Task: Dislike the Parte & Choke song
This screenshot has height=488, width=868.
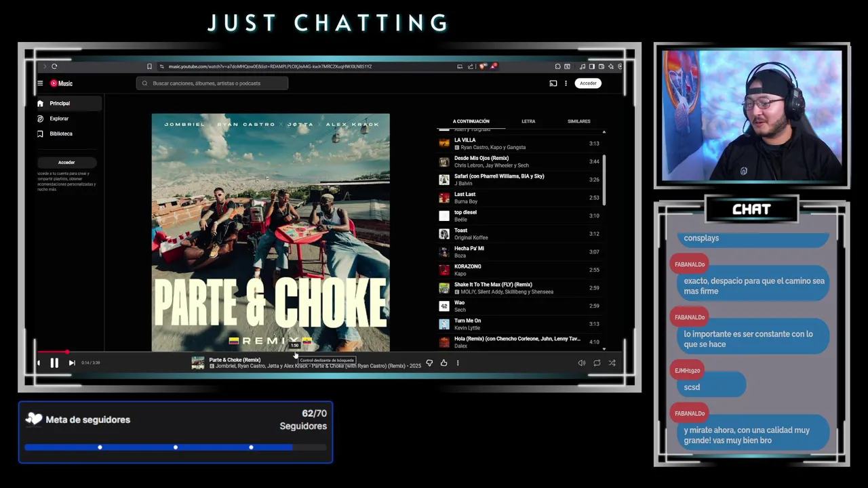Action: [x=429, y=363]
